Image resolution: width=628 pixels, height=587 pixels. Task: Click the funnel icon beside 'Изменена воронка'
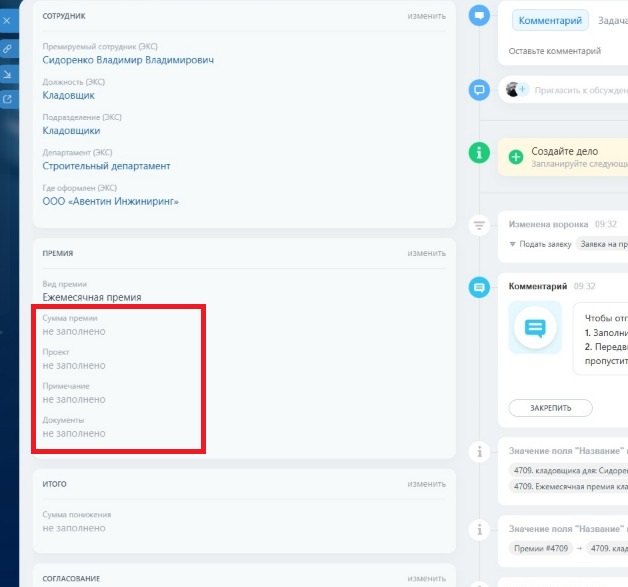click(x=480, y=225)
